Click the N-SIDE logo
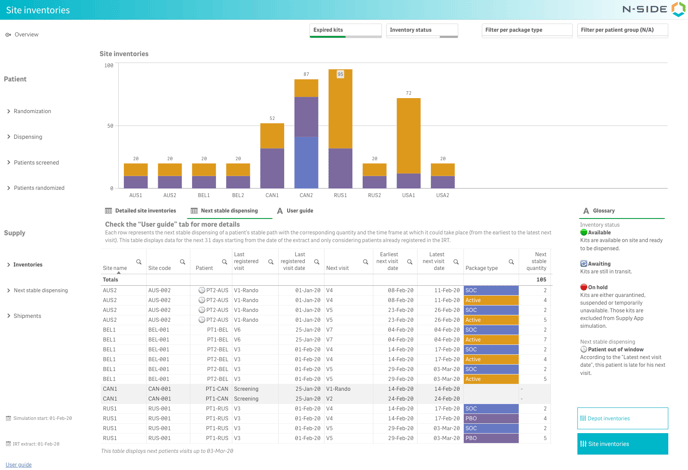 653,10
